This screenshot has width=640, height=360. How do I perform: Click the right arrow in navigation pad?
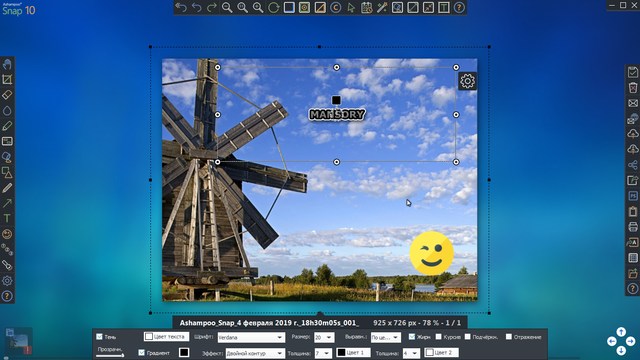630,341
